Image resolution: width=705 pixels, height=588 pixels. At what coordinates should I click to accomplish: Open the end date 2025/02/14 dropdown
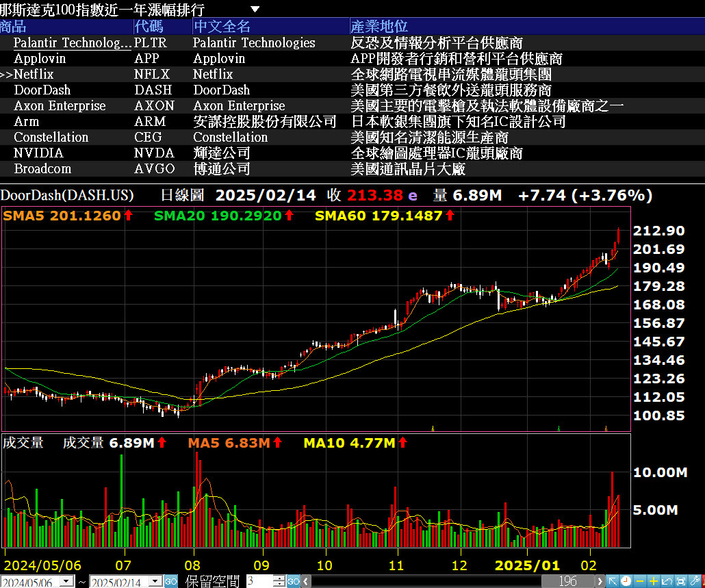155,581
